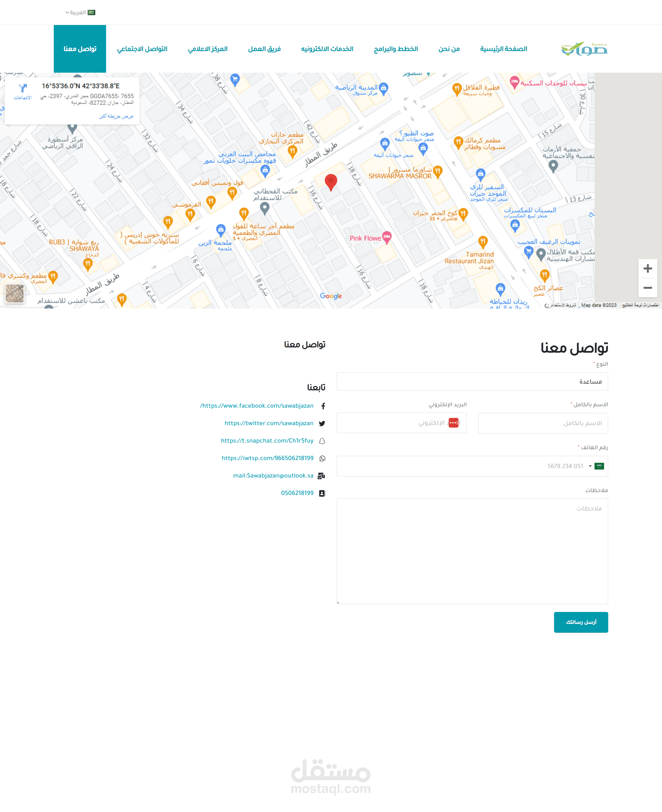This screenshot has width=662, height=812.
Task: Click the red location pin on map
Action: pos(331,182)
